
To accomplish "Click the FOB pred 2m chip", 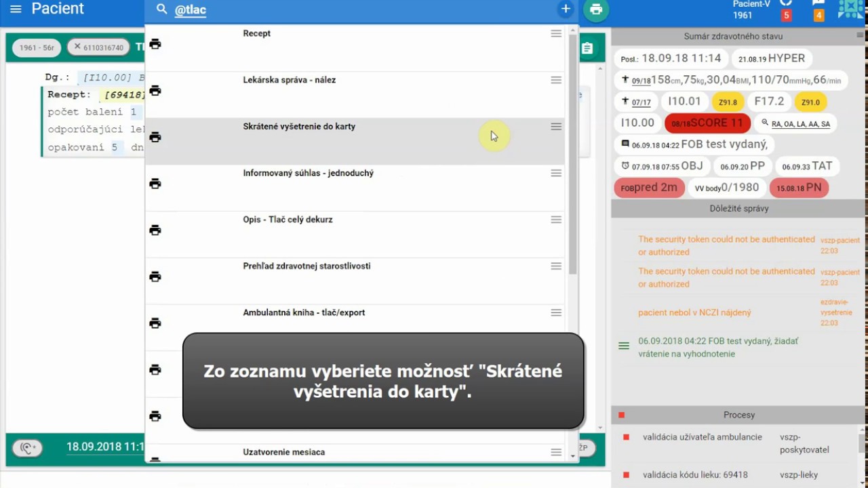I will [x=649, y=188].
